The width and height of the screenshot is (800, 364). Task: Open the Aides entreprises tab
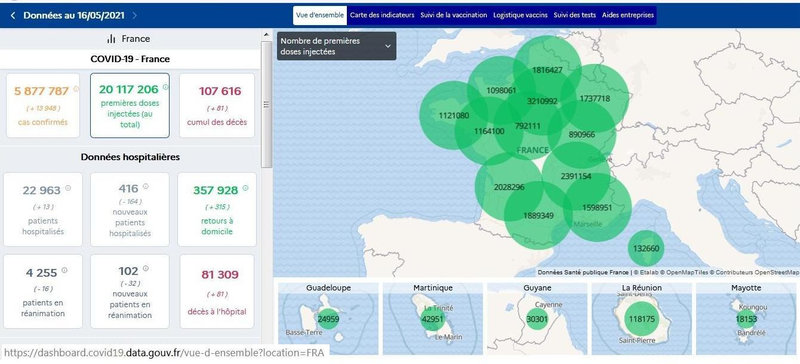[628, 15]
